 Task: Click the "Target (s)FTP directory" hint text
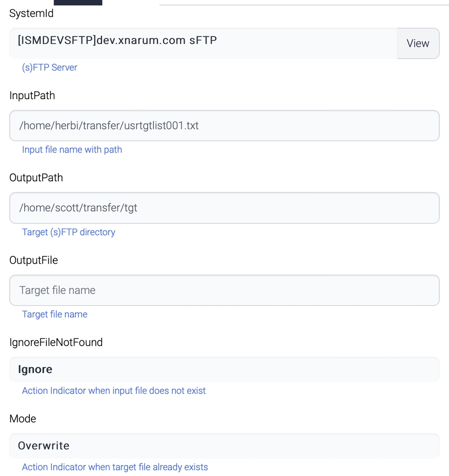[x=68, y=232]
